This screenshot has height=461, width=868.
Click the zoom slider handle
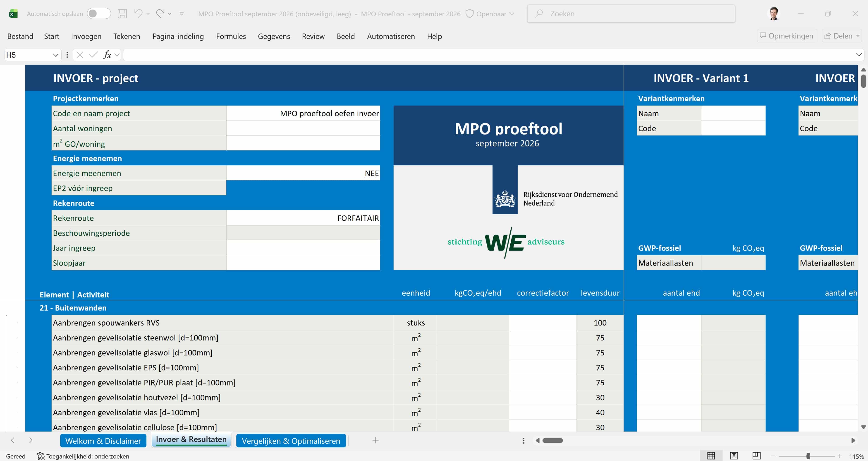point(808,456)
